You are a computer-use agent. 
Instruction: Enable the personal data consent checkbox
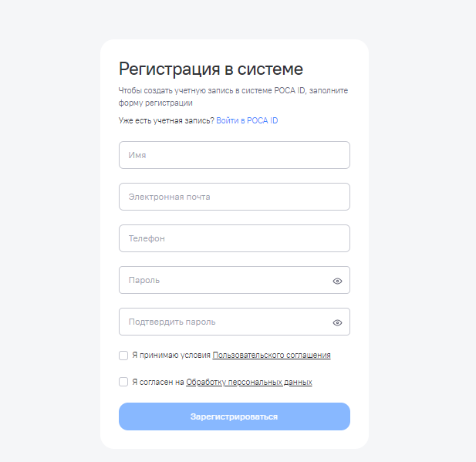[x=123, y=382]
